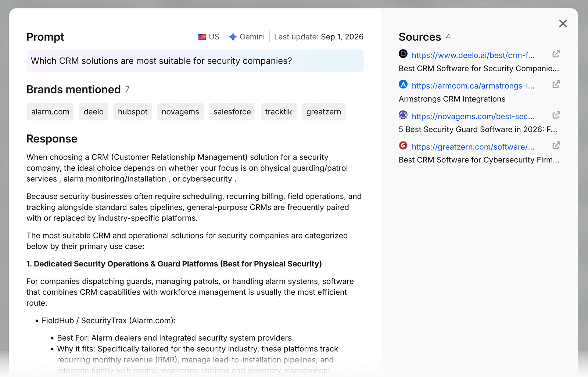Click 'FieldHub / SecurityTrax (Alarm.com):' bullet
Image resolution: width=588 pixels, height=377 pixels.
pyautogui.click(x=109, y=320)
